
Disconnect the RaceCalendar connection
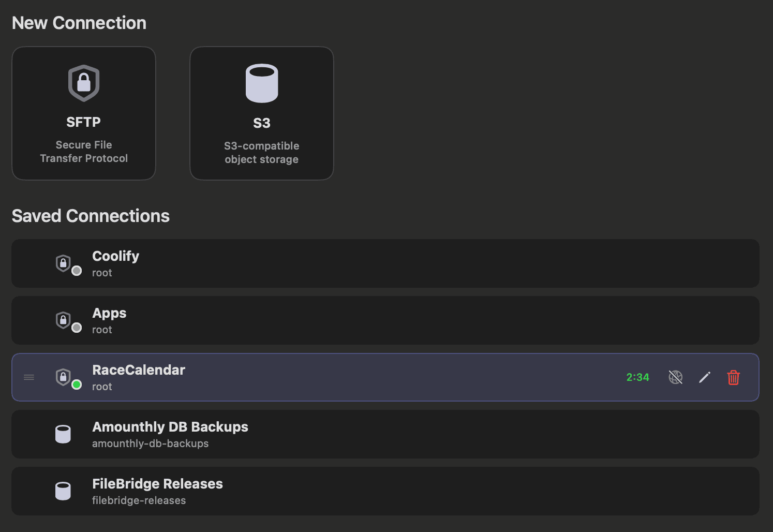click(x=676, y=377)
